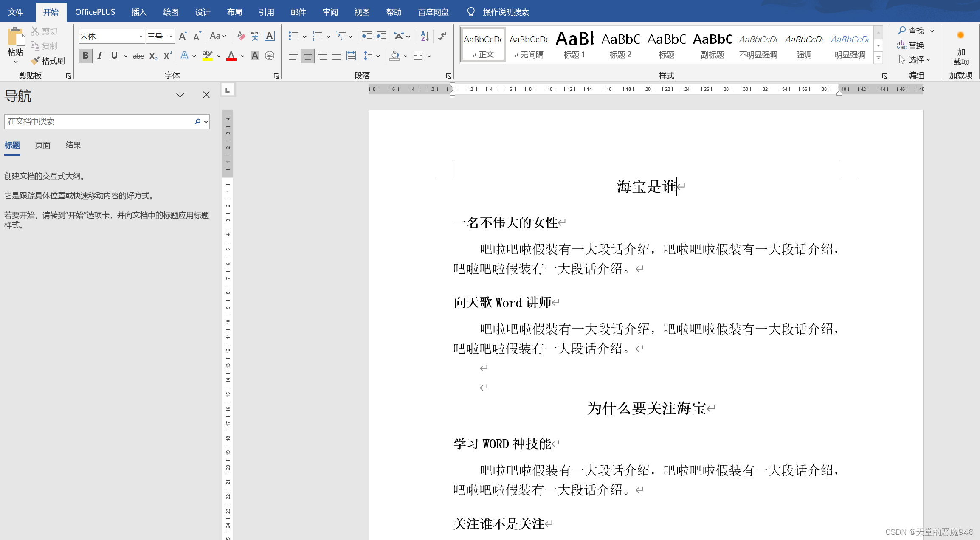Screen dimensions: 980x540
Task: Apply character border (boxed A) icon
Action: (x=270, y=36)
